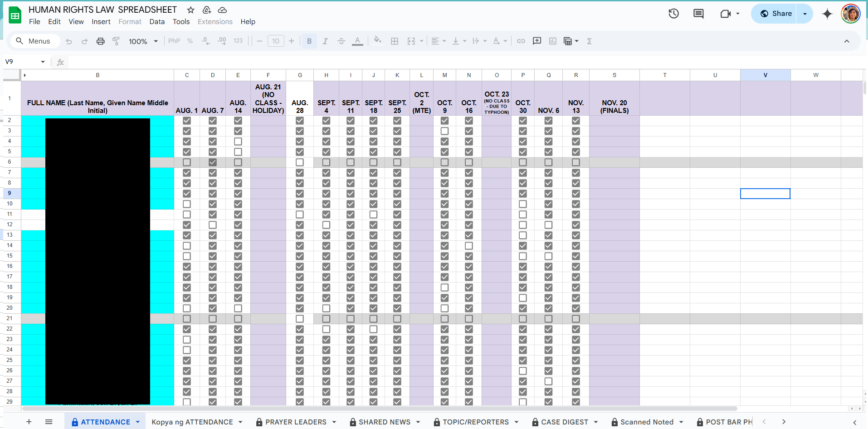
Task: Open the ATTENDANCE tab dropdown arrow
Action: click(x=138, y=422)
